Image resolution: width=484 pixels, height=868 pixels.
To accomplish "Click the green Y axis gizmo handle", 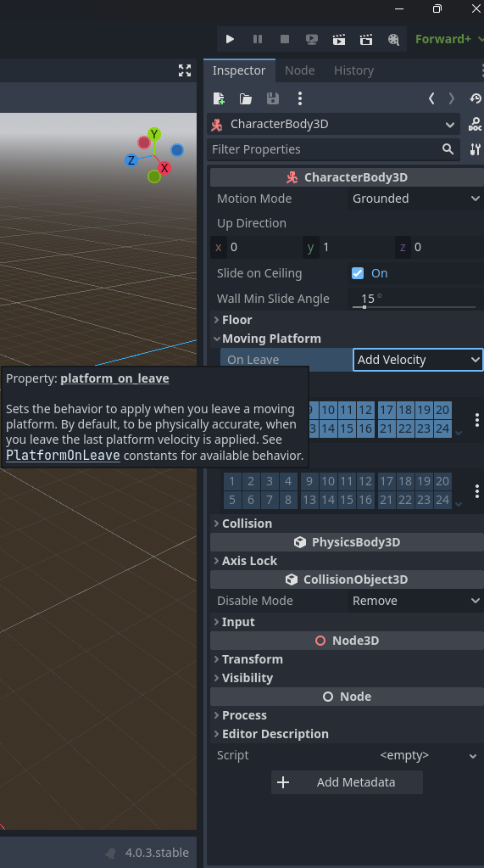I will pos(154,134).
